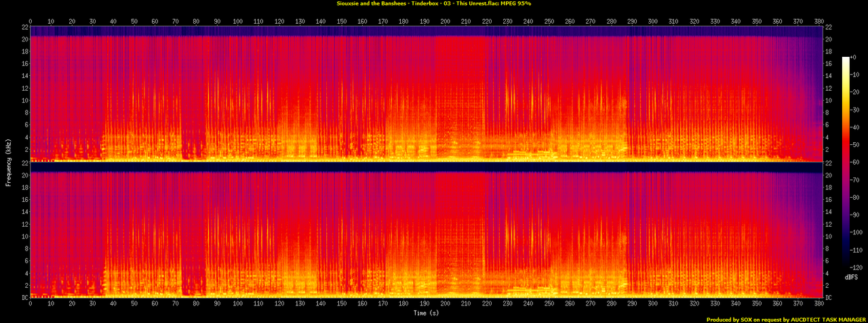Click the '-40' value on the dBFS legend

[x=854, y=127]
